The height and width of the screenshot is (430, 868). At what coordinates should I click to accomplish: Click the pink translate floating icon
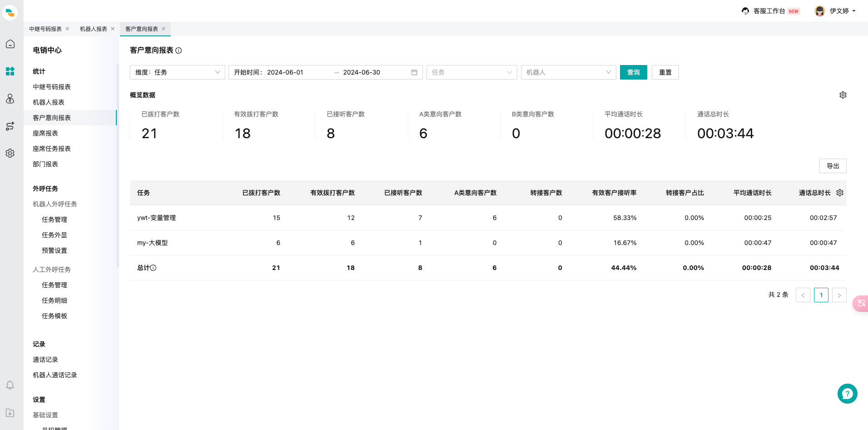coord(861,304)
